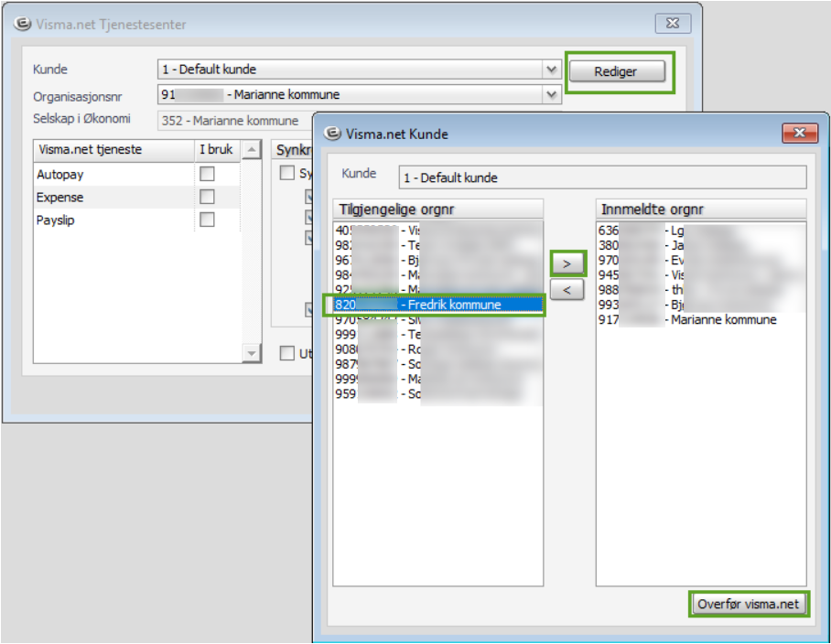Select enrolled orgnr row starting with 636
The width and height of the screenshot is (831, 644).
[701, 231]
